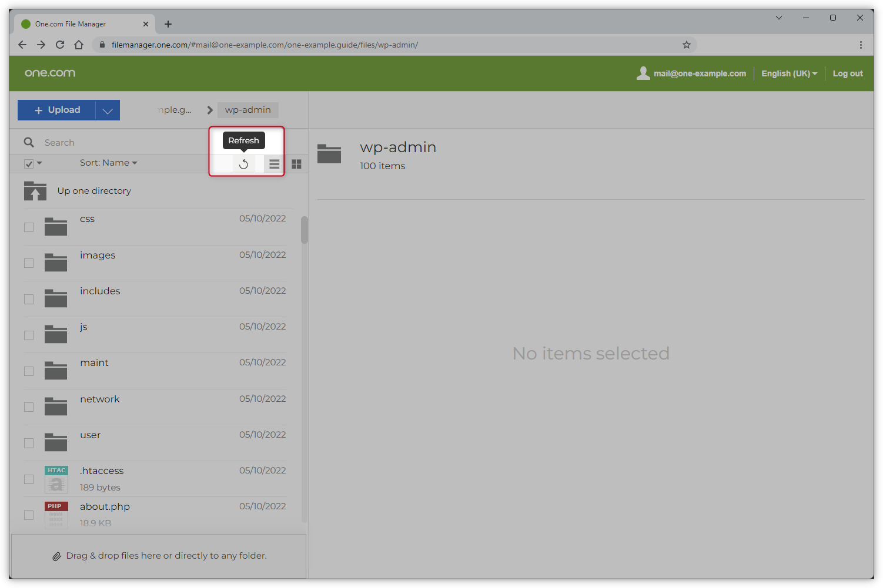This screenshot has height=588, width=883.
Task: Toggle the select-all checkbox
Action: click(28, 163)
